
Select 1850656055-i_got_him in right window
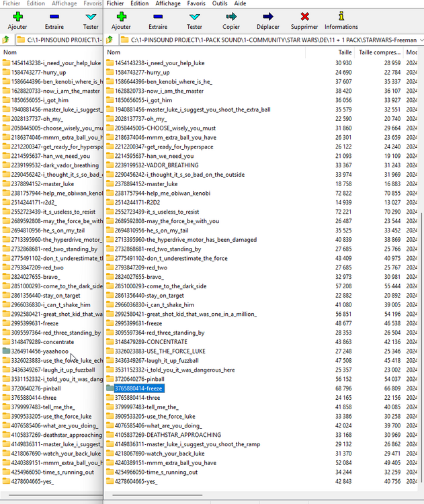tap(143, 100)
